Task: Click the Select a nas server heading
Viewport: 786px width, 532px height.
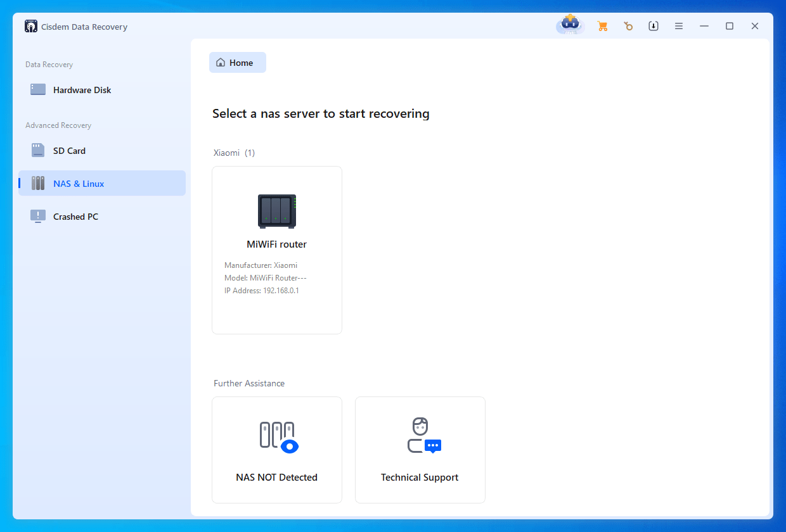Action: (321, 113)
